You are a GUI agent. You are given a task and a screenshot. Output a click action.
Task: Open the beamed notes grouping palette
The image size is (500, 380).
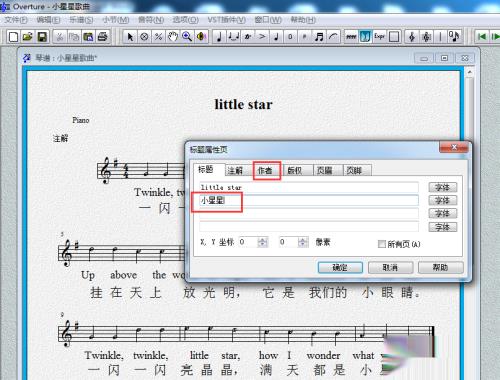click(319, 37)
